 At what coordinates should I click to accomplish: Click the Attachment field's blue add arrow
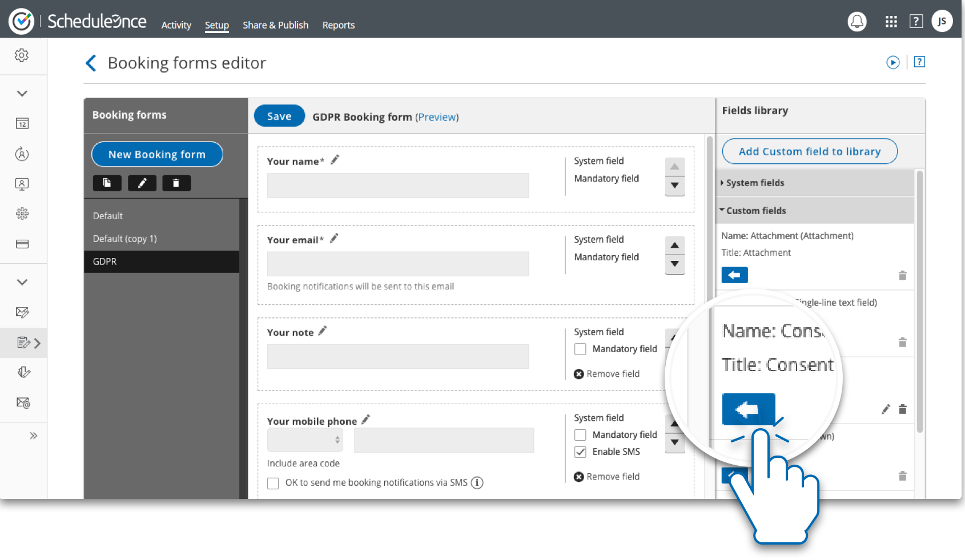tap(734, 275)
